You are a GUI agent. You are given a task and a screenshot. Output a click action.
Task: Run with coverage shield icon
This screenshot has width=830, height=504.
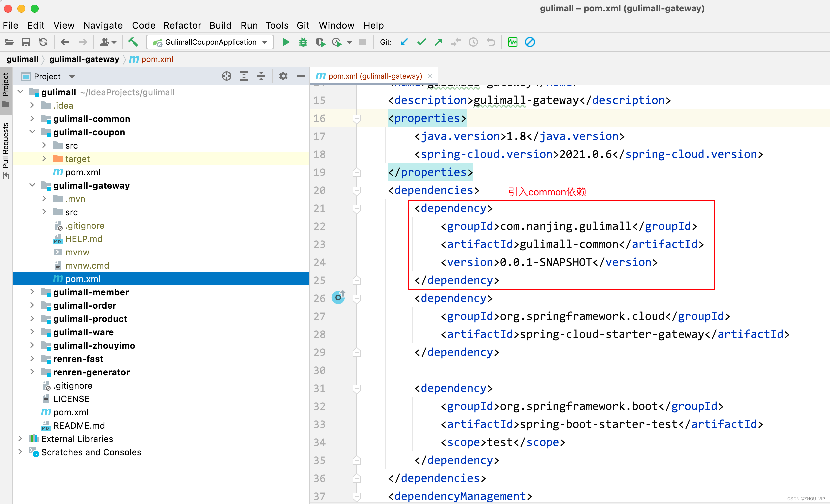tap(320, 42)
